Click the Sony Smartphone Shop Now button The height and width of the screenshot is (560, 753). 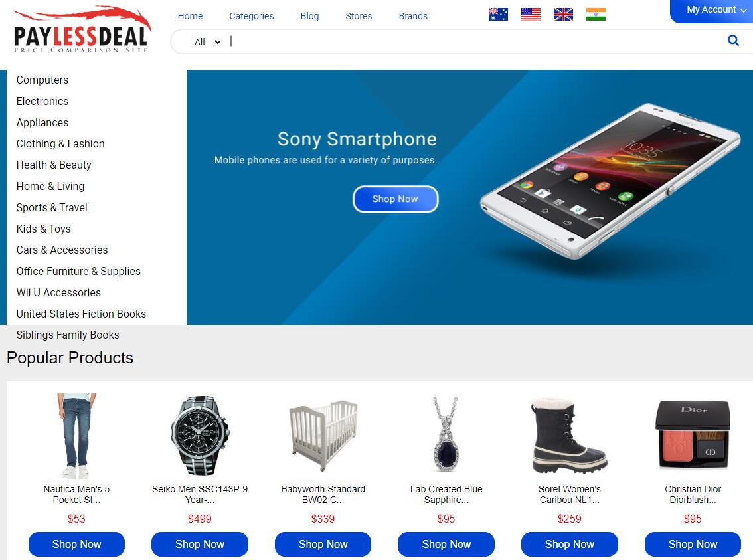(395, 199)
